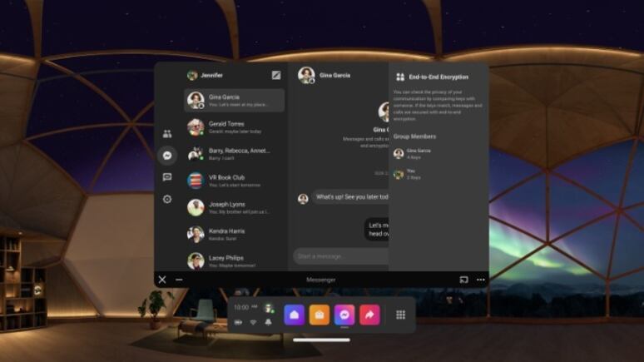Open Joseph Lyons conversation
This screenshot has height=362, width=644.
[234, 207]
